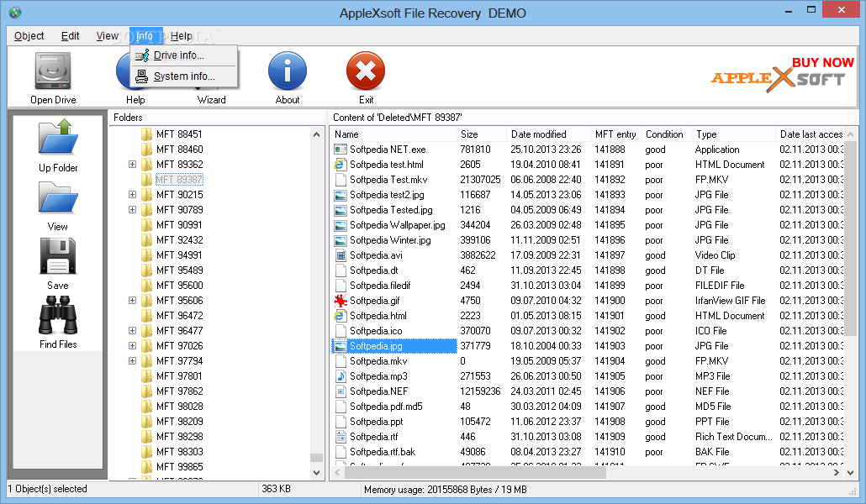The height and width of the screenshot is (504, 866).
Task: Click the Up Folder icon
Action: tap(58, 137)
